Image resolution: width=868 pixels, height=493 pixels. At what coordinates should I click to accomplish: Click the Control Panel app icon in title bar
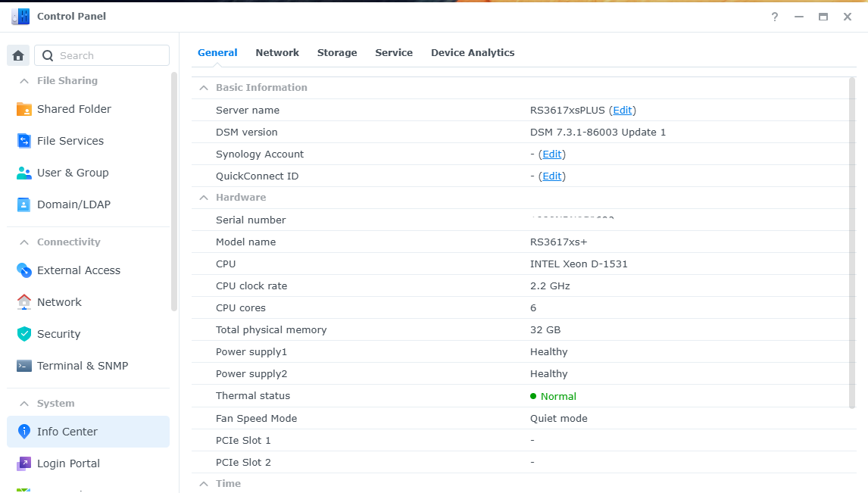click(x=20, y=17)
